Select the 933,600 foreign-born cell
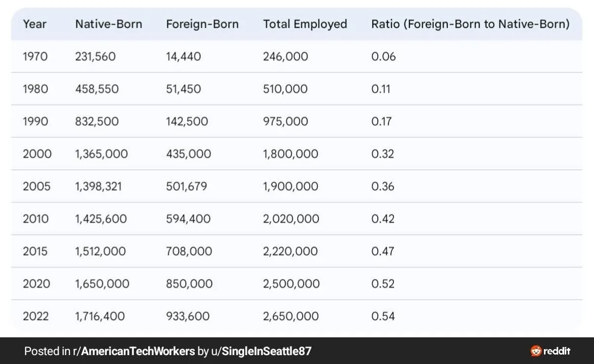This screenshot has height=364, width=594. (x=188, y=316)
